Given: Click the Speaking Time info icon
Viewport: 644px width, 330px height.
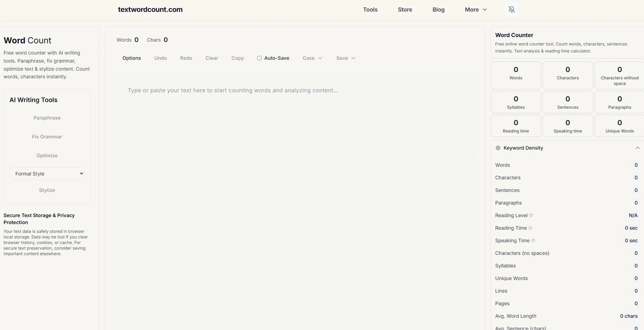Looking at the screenshot, I should [533, 241].
